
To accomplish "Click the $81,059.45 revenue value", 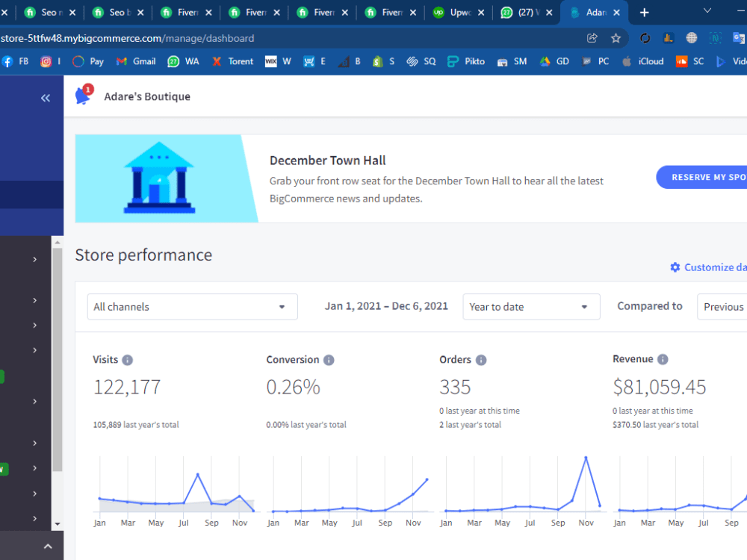I will click(660, 387).
